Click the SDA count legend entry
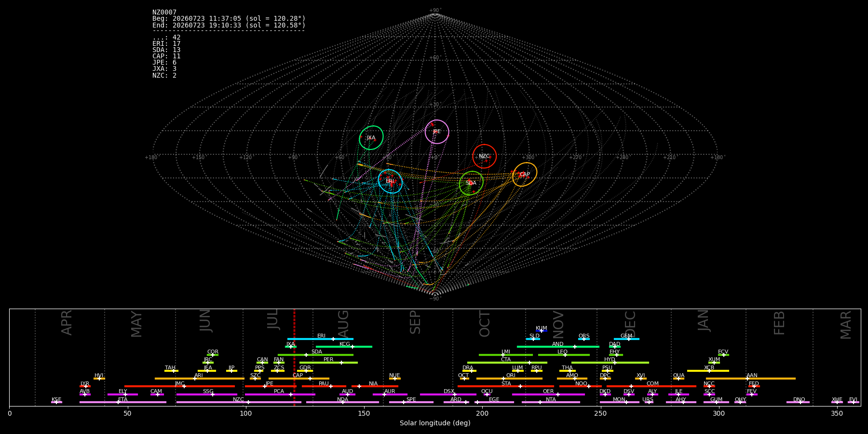868x434 pixels. 166,50
